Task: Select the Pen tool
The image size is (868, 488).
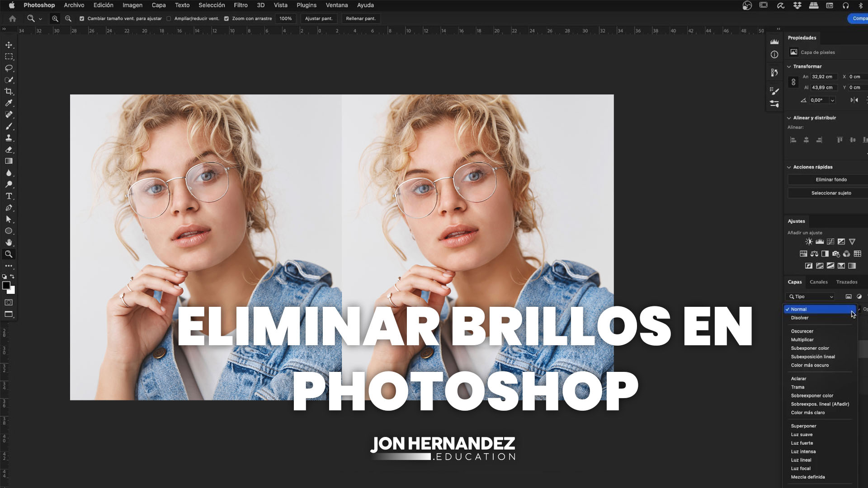Action: point(9,208)
